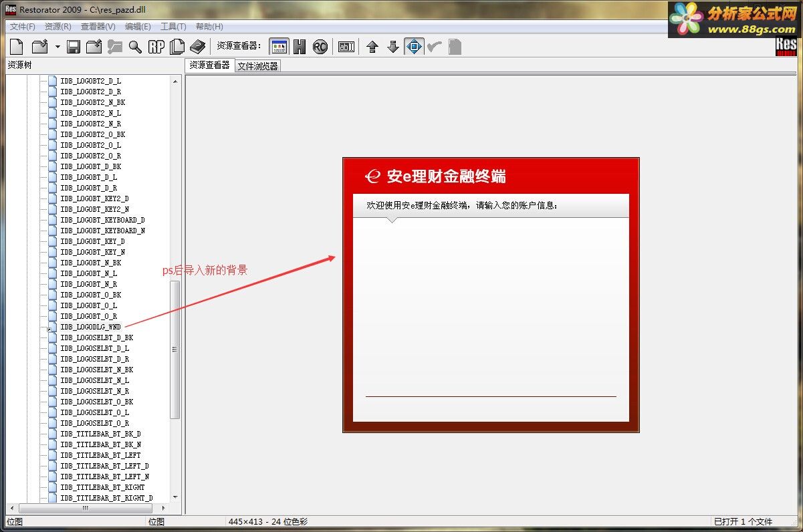The image size is (803, 532).
Task: Switch to the 资源查看器 tab
Action: [x=209, y=65]
